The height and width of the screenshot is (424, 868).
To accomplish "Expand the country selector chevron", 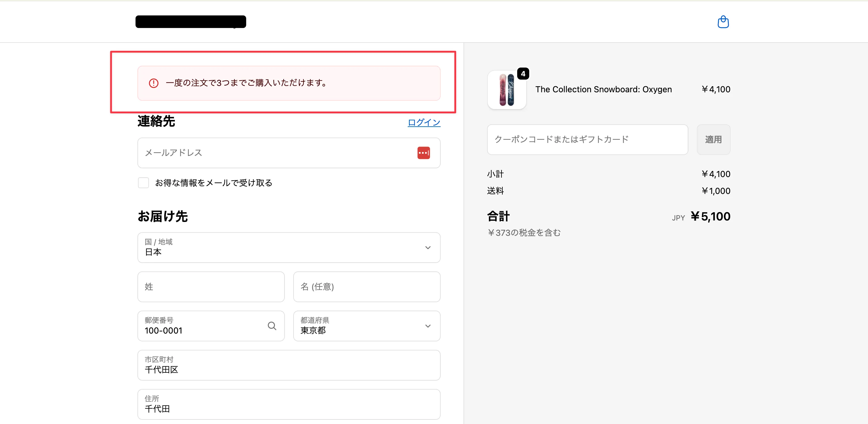I will [428, 247].
